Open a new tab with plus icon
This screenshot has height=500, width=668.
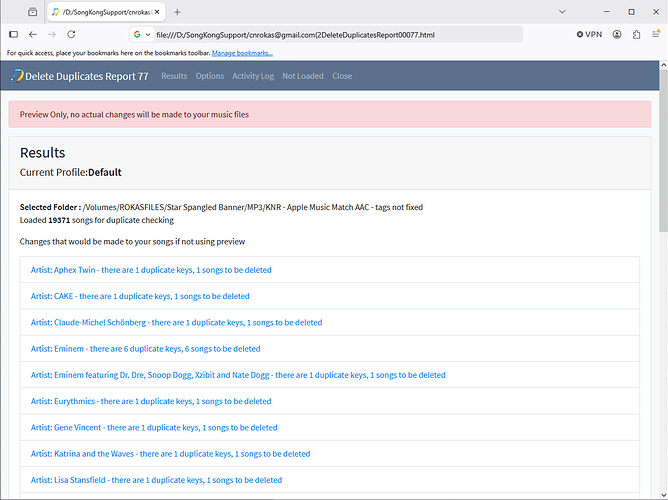[x=177, y=12]
